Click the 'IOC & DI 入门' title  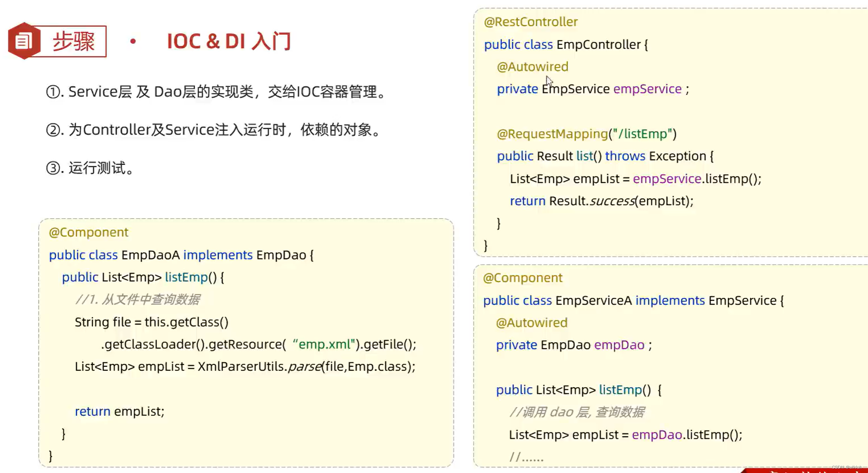click(229, 41)
